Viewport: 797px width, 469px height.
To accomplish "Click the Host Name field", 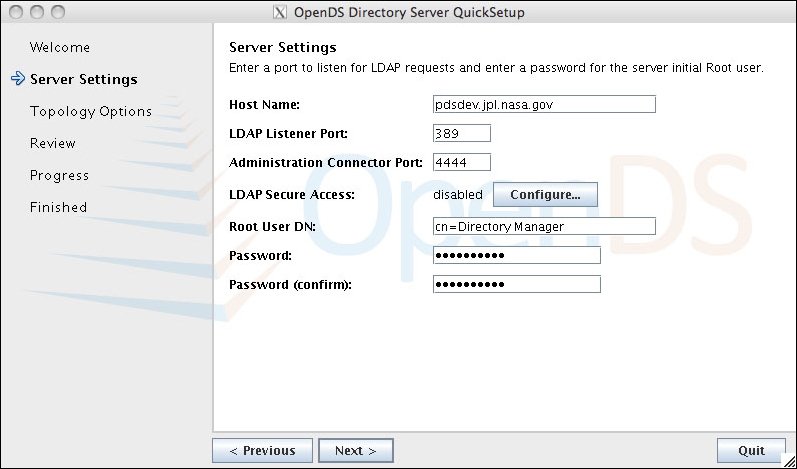I will tap(544, 104).
